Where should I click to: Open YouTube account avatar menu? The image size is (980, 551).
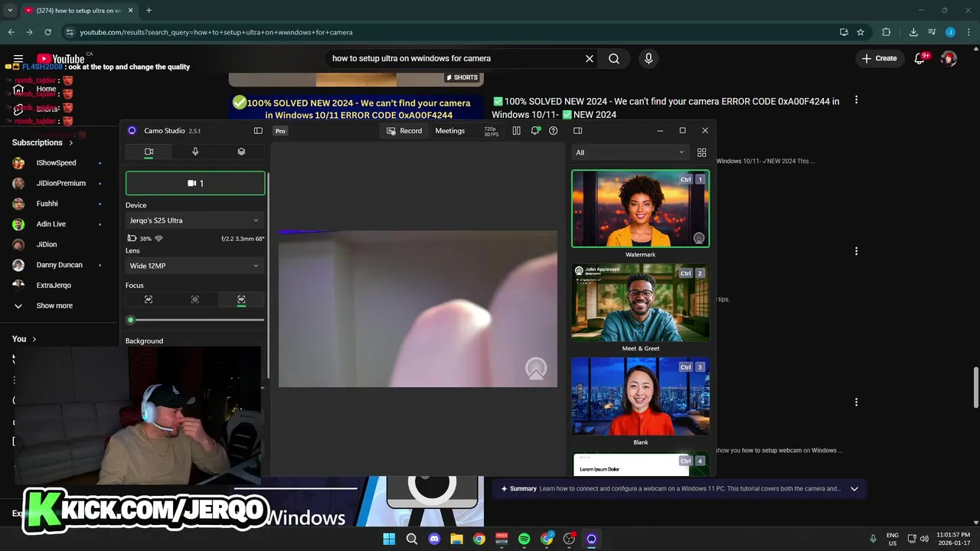[949, 58]
